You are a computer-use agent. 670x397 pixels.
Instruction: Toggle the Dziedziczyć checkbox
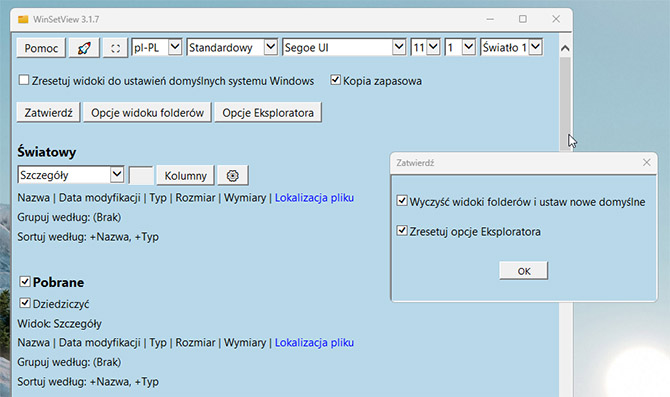pos(25,303)
